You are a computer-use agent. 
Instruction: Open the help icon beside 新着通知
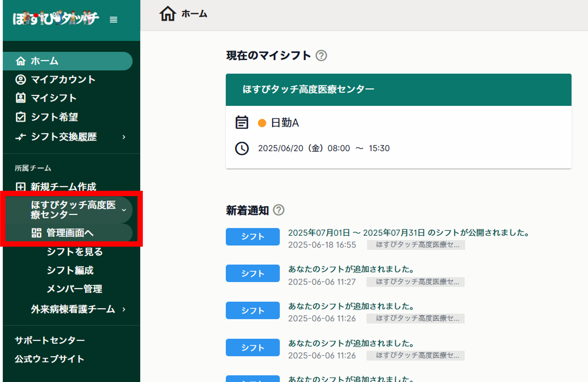279,210
